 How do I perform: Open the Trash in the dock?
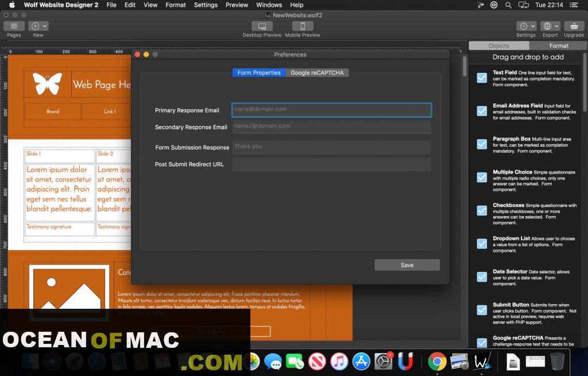click(558, 362)
